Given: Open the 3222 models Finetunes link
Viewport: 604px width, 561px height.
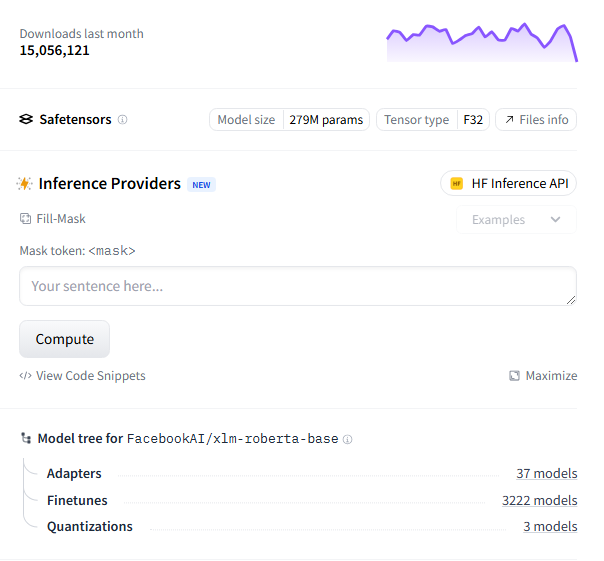Looking at the screenshot, I should pos(539,500).
